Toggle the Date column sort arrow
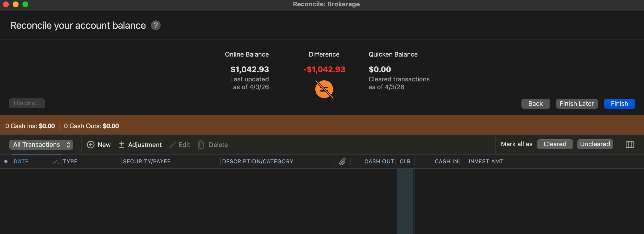 click(x=56, y=162)
